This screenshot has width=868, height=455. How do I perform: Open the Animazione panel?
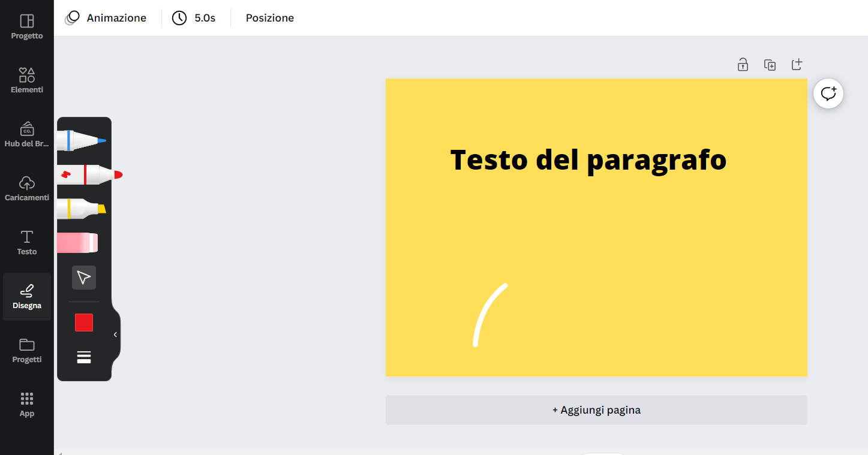click(x=106, y=18)
